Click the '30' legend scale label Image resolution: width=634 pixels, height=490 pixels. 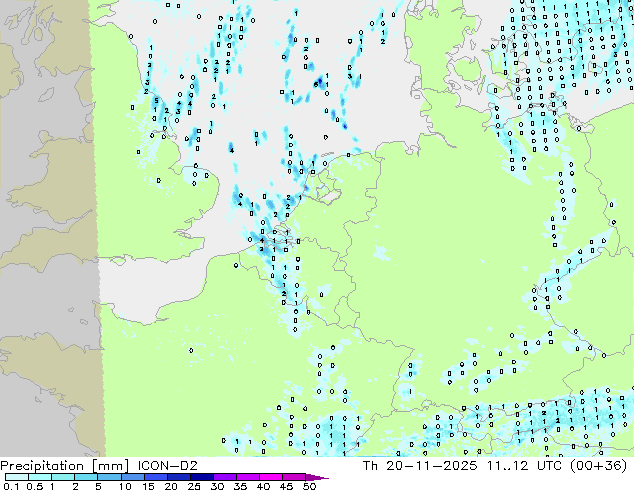click(x=217, y=486)
